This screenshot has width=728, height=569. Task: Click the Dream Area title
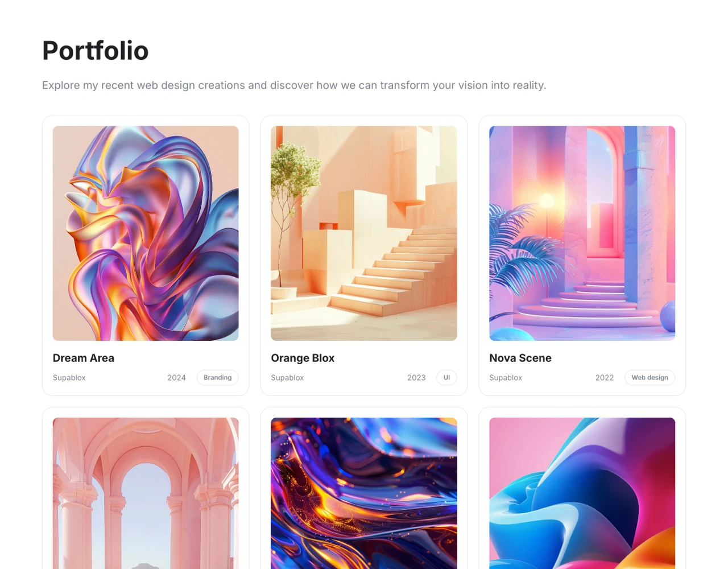pyautogui.click(x=84, y=358)
